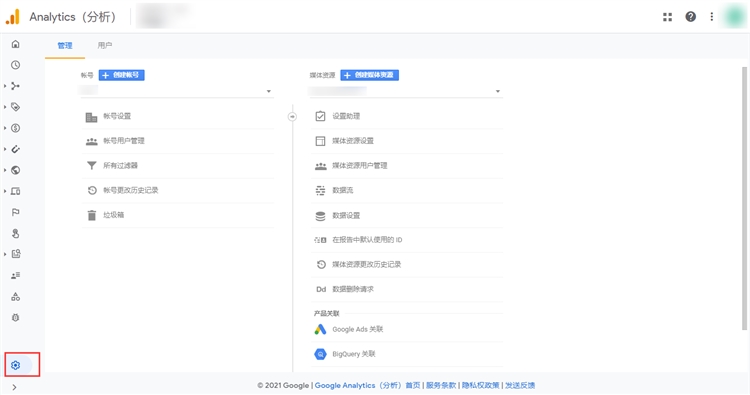Open 帐号更改历史记录

[x=178, y=190]
